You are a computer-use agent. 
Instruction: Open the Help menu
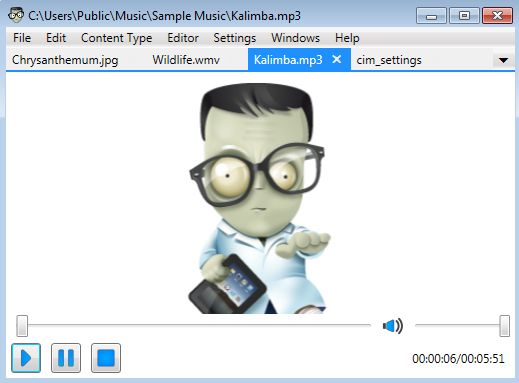[347, 38]
